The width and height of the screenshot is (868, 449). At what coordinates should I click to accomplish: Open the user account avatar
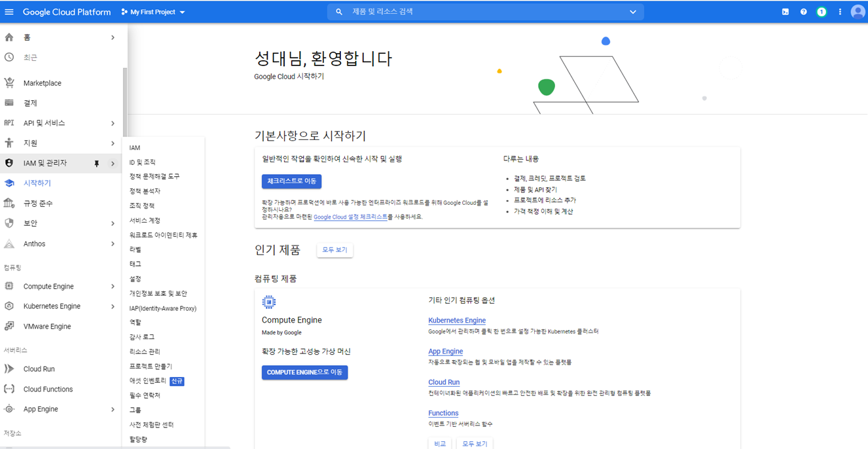pos(858,12)
